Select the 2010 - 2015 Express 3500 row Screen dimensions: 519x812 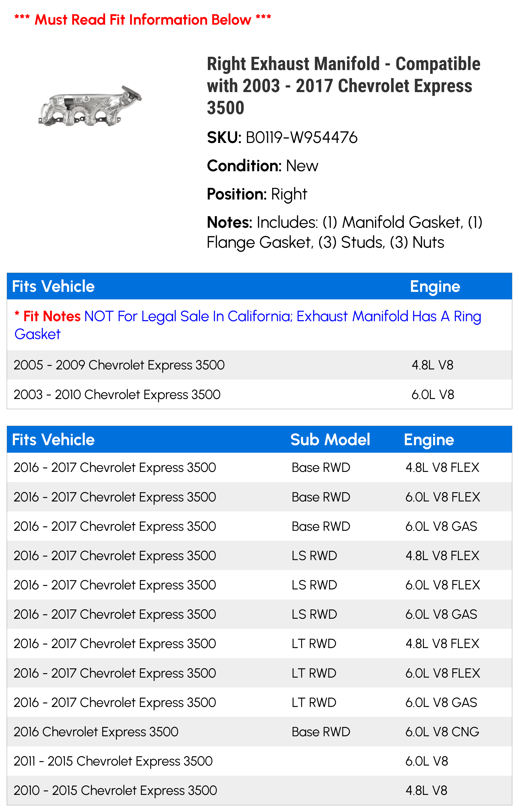[259, 790]
